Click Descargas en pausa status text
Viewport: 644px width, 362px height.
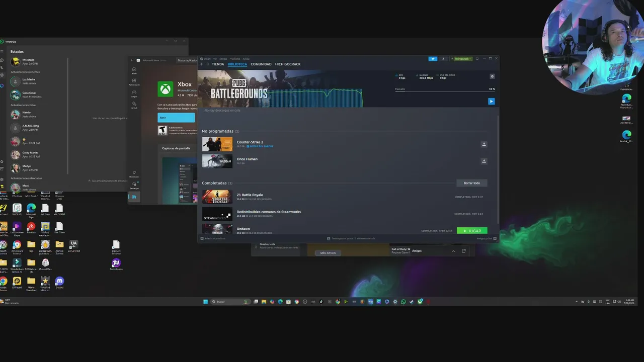tap(351, 238)
